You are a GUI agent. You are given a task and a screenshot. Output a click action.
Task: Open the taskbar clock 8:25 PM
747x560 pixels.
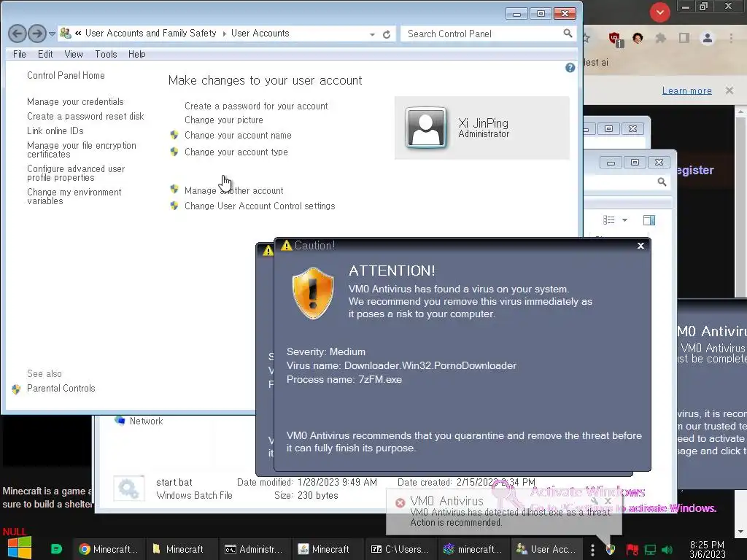[x=707, y=549]
